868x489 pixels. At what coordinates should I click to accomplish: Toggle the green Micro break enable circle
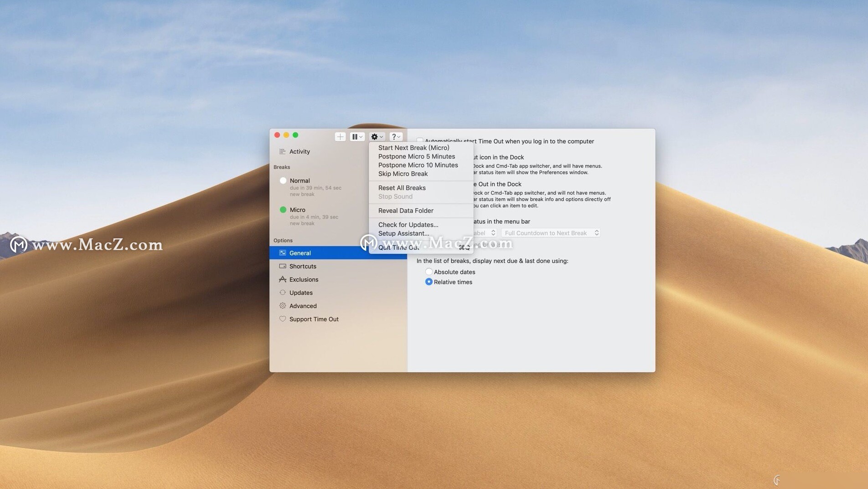click(x=283, y=210)
